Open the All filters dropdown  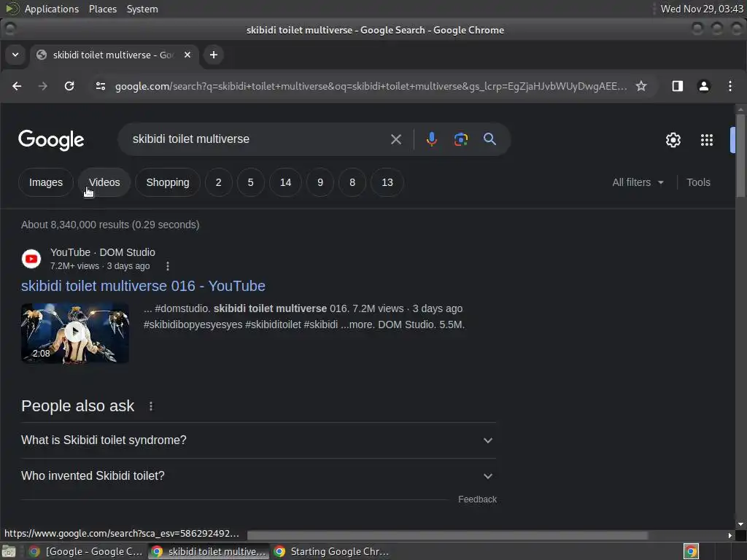click(638, 182)
